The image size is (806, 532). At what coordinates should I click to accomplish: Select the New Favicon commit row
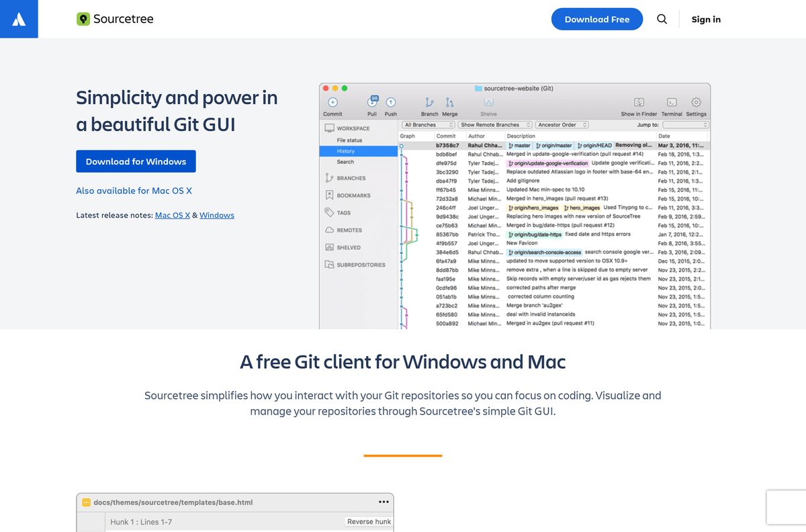click(x=555, y=243)
